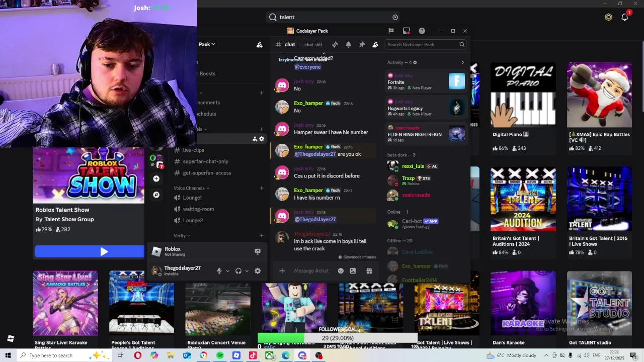Open Activity settings gear icon
Screen dimensions: 644x362
415,62
